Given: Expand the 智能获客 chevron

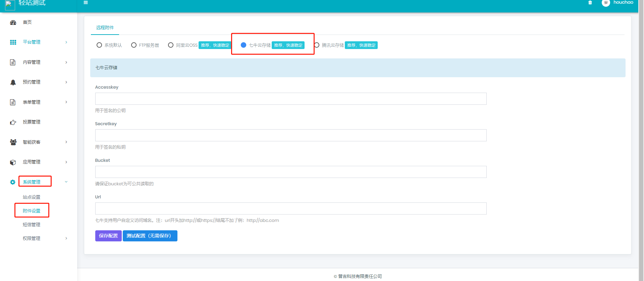Looking at the screenshot, I should click(x=66, y=142).
